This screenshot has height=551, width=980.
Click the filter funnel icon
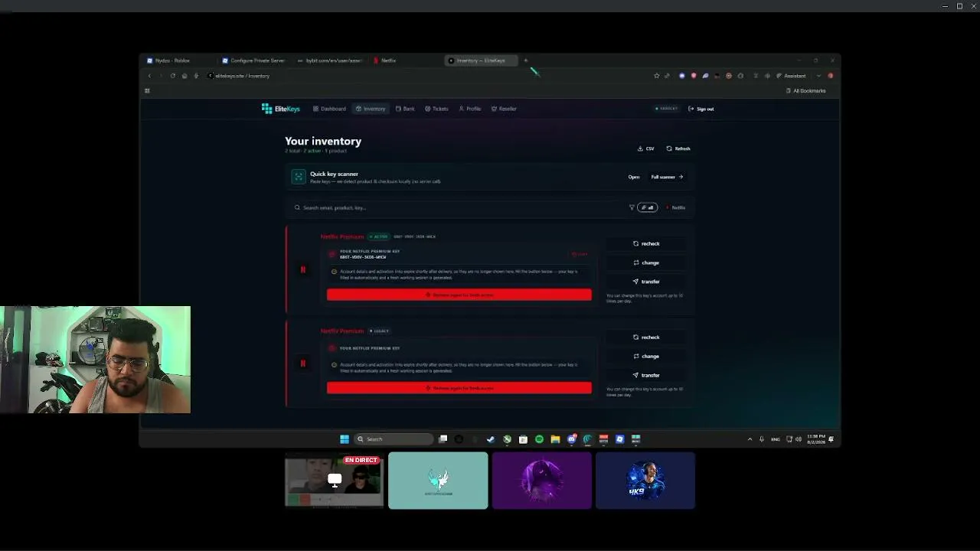(x=632, y=207)
